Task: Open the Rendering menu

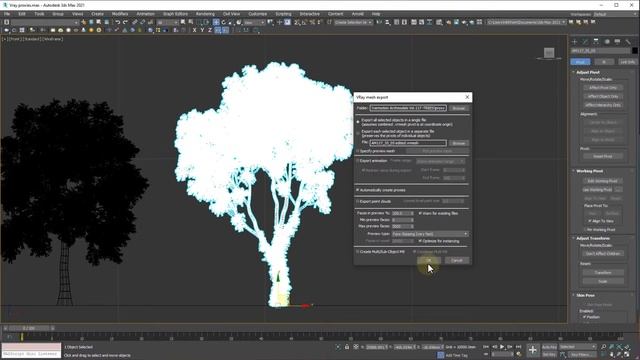Action: point(205,14)
